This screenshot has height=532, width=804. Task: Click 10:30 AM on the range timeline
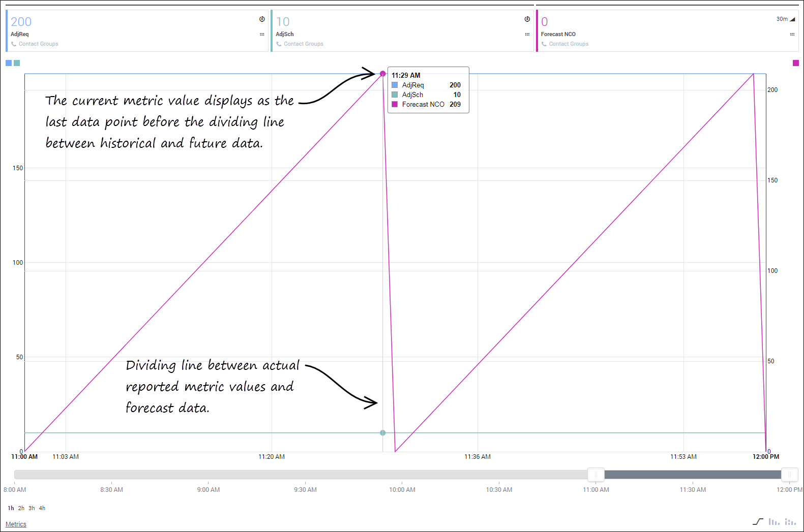[x=499, y=490]
